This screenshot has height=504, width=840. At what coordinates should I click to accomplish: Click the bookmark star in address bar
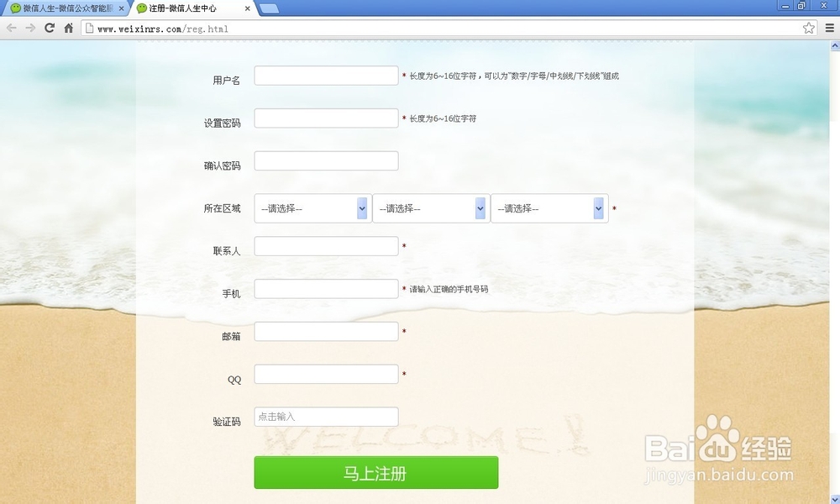coord(808,27)
